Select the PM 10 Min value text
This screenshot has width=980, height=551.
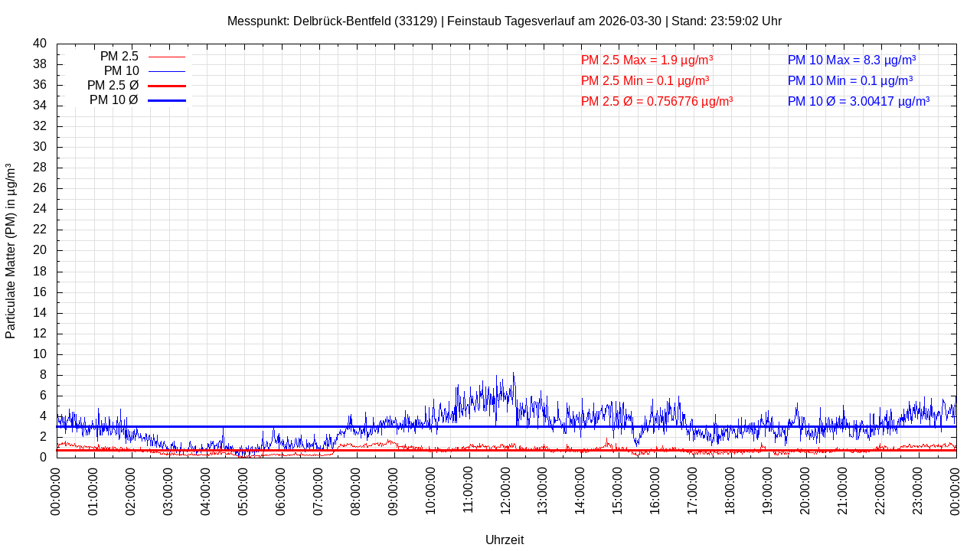[850, 80]
